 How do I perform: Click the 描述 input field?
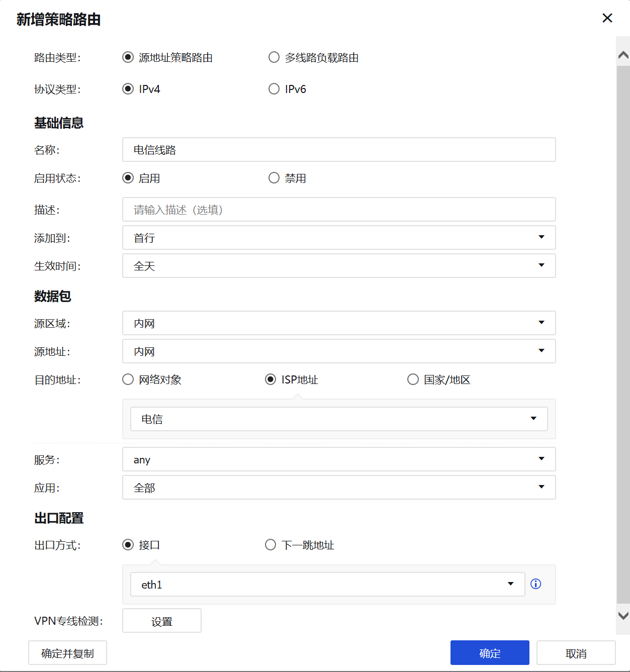coord(338,210)
